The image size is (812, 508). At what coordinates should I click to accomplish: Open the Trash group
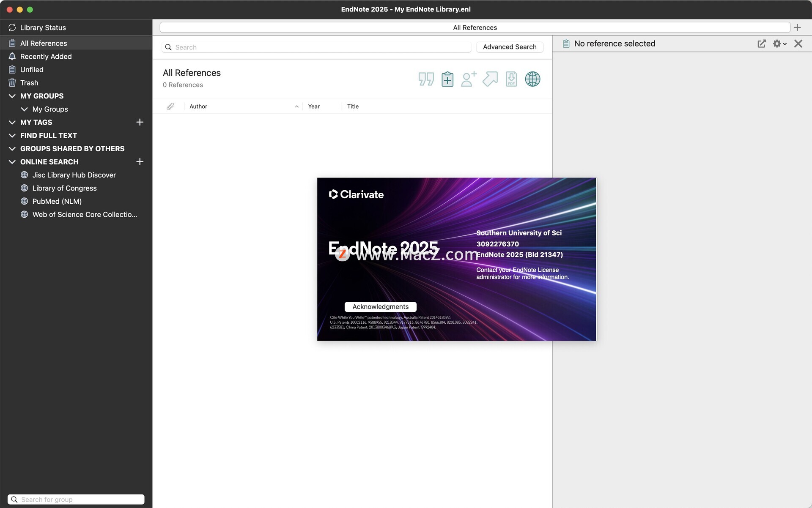pos(76,83)
